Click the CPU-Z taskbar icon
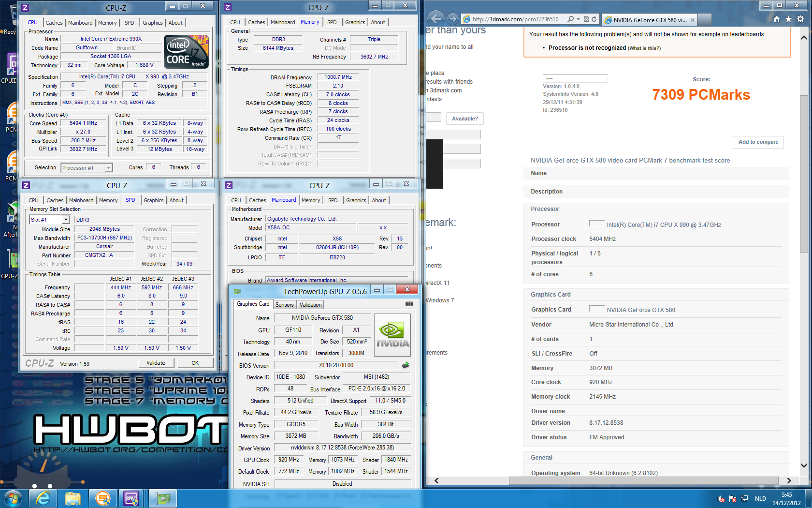The image size is (812, 508). (131, 498)
